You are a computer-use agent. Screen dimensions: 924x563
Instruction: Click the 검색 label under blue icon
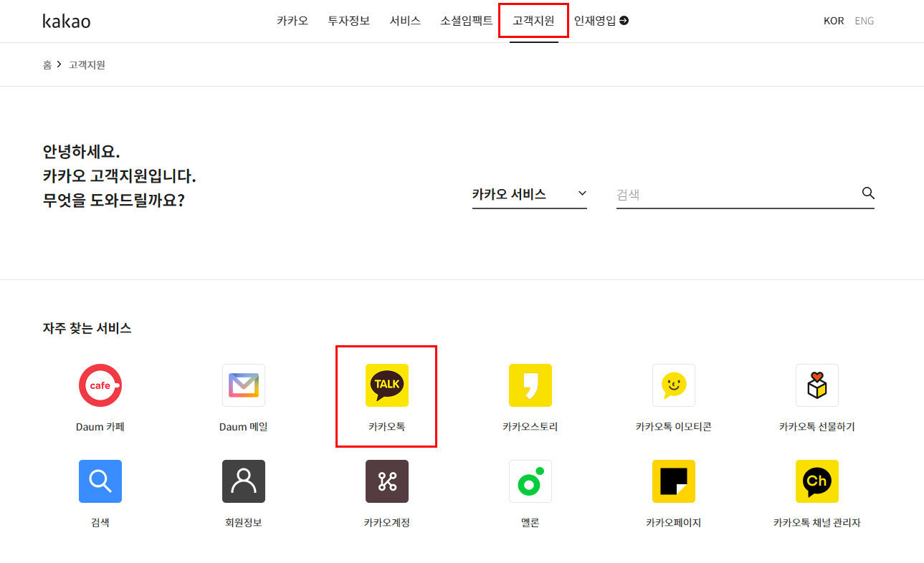pos(100,523)
